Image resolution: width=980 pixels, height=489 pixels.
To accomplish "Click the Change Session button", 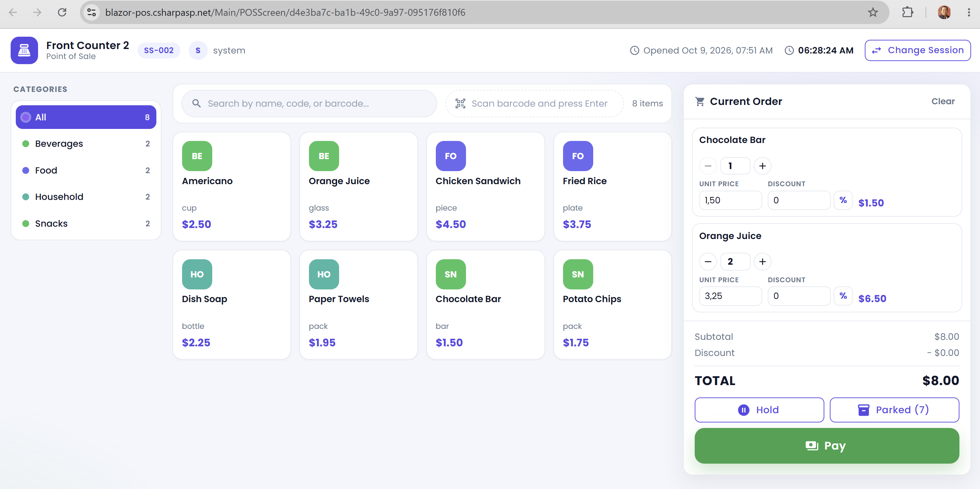I will pyautogui.click(x=917, y=50).
